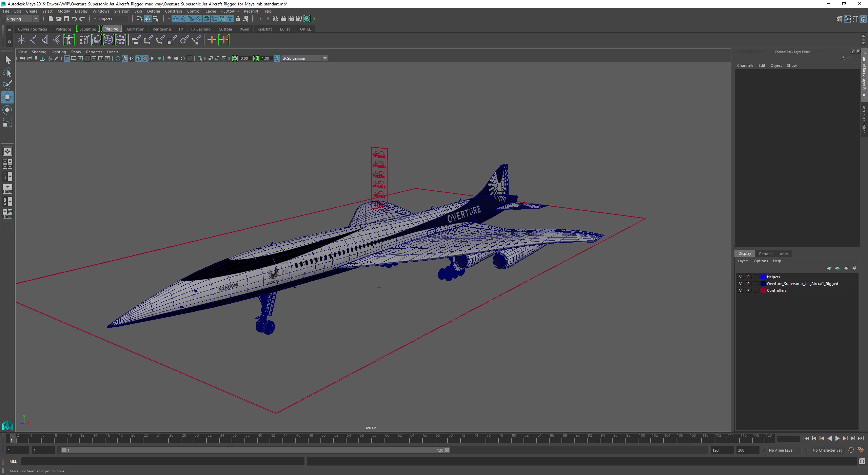Select the Lasso Select tool
Screen dimensions: 868x475
pos(7,73)
